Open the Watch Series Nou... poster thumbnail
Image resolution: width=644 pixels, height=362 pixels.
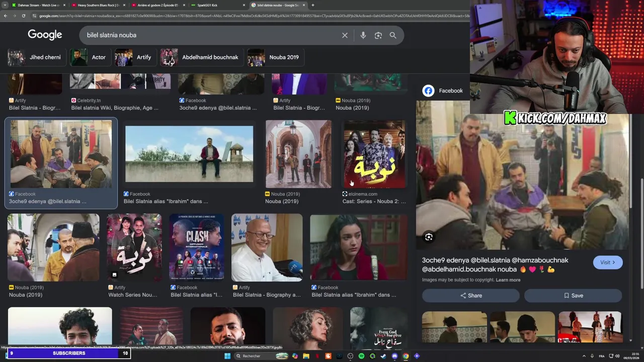coord(134,247)
